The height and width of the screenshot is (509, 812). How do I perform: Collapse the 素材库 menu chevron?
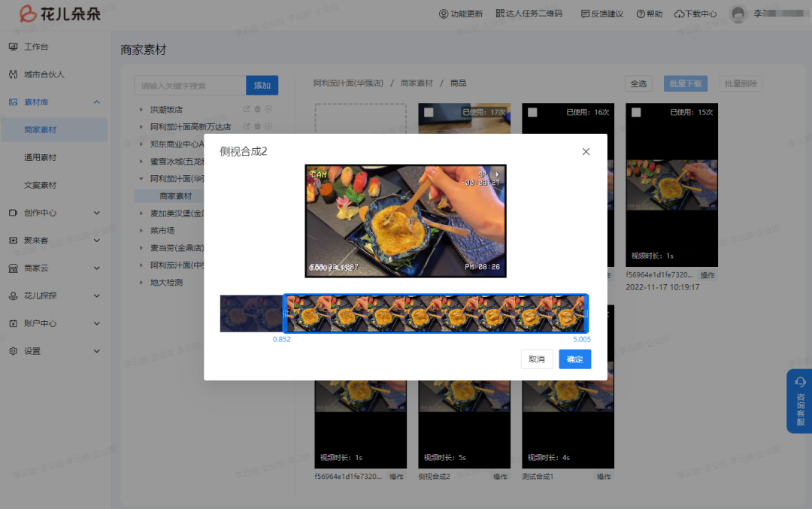click(x=97, y=102)
